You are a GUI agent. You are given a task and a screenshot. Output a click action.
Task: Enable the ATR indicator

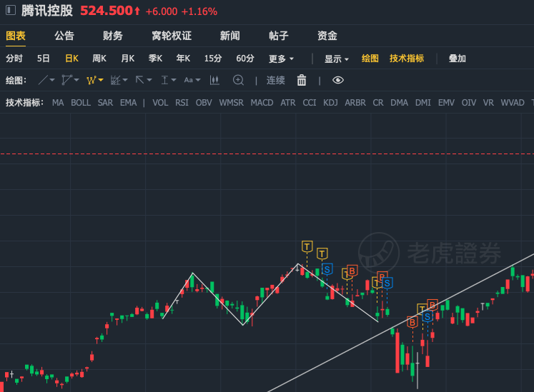coord(288,102)
